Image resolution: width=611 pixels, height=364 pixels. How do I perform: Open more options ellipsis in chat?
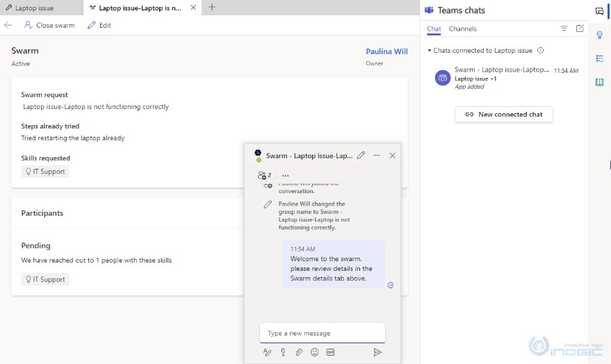coord(285,176)
